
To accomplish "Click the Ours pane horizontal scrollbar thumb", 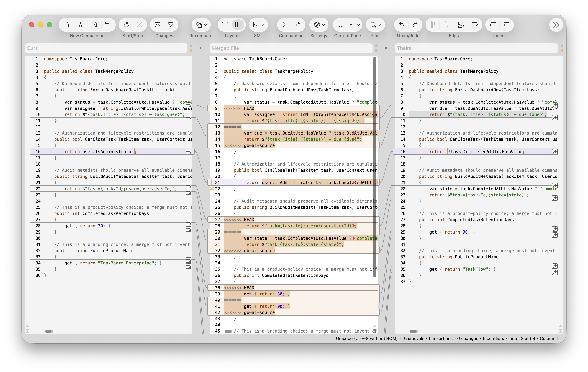I will click(49, 331).
